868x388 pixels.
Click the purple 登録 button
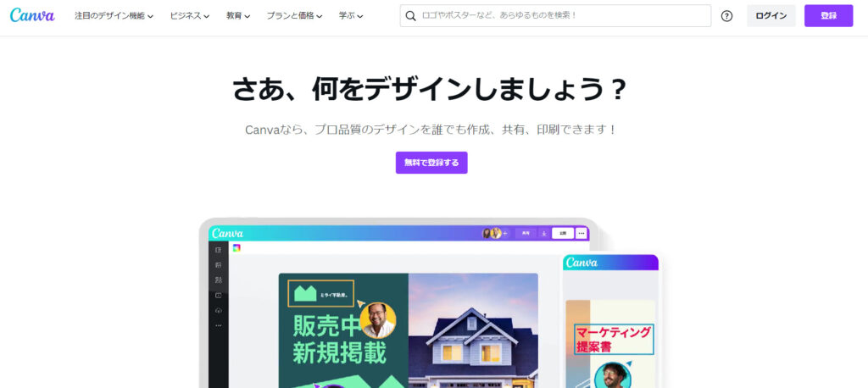[x=828, y=15]
